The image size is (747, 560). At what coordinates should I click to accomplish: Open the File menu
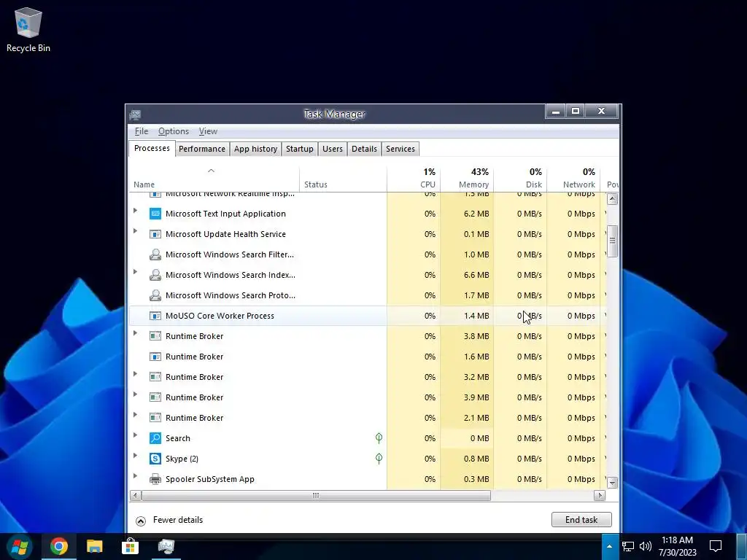click(x=142, y=131)
